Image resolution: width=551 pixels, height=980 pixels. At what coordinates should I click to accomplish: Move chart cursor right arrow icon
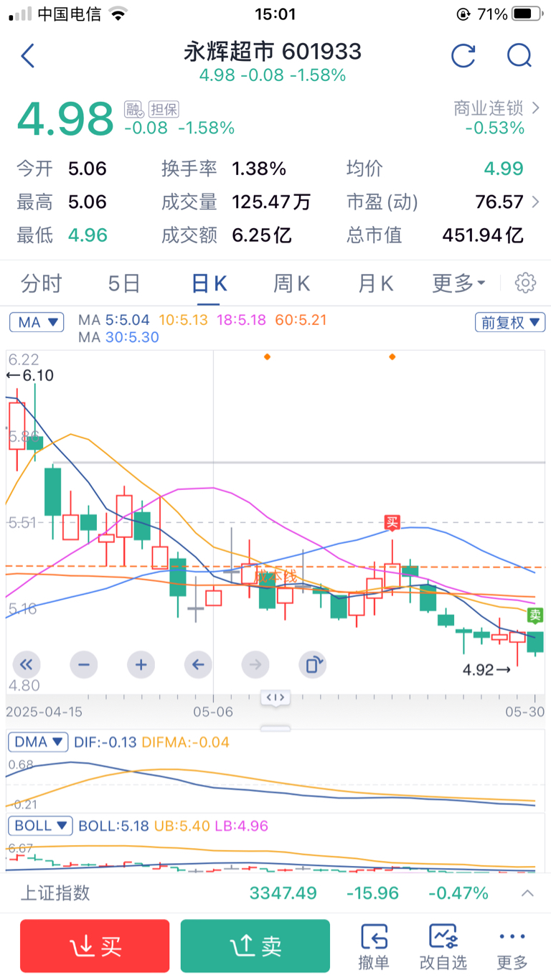point(255,665)
